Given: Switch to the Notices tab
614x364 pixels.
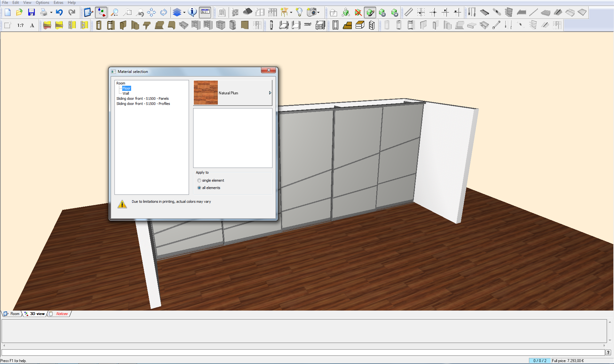Looking at the screenshot, I should point(61,314).
